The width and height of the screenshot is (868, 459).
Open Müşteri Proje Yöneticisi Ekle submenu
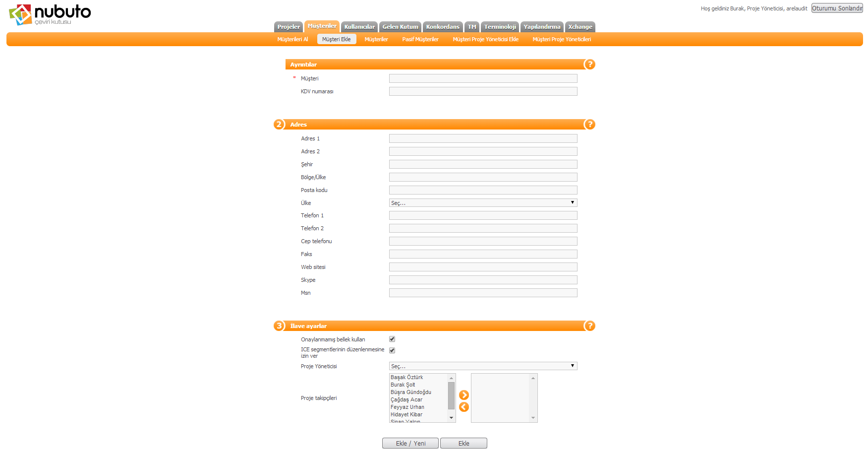(486, 39)
